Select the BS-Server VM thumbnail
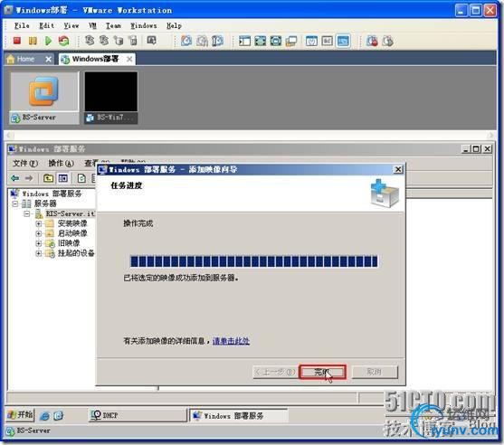Image resolution: width=504 pixels, height=445 pixels. (44, 98)
